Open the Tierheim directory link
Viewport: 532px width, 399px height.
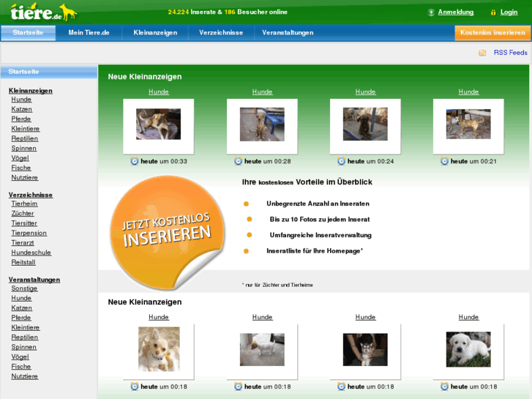[x=24, y=204]
